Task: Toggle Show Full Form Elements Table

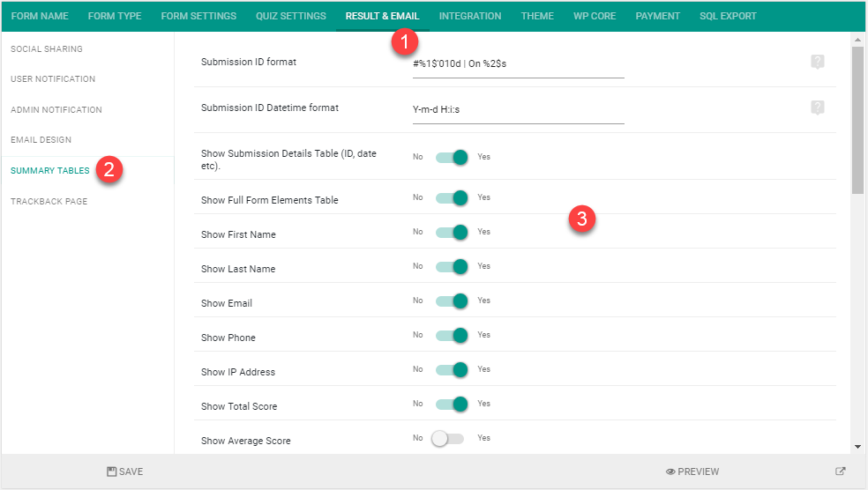Action: pos(452,198)
